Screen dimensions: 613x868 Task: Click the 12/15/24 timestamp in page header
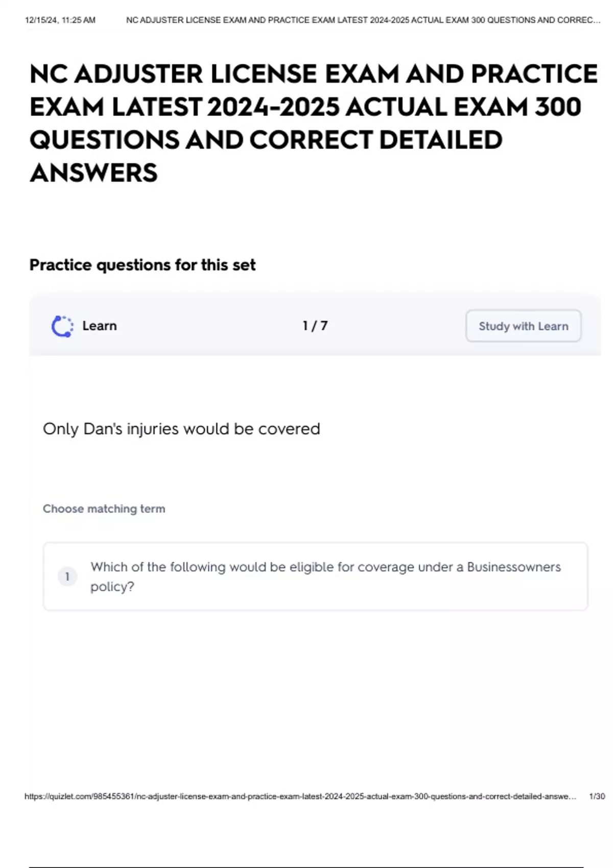click(60, 20)
